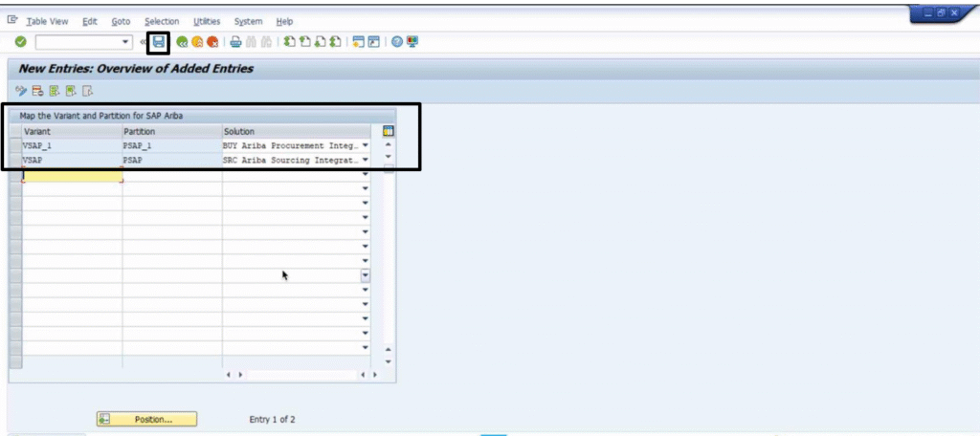Collapse the command field with the double-arrow
980x436 pixels.
[143, 42]
